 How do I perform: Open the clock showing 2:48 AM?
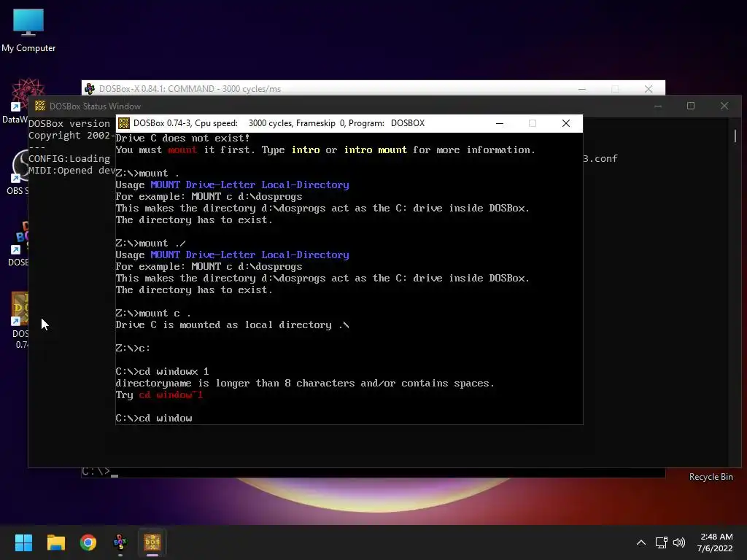715,542
